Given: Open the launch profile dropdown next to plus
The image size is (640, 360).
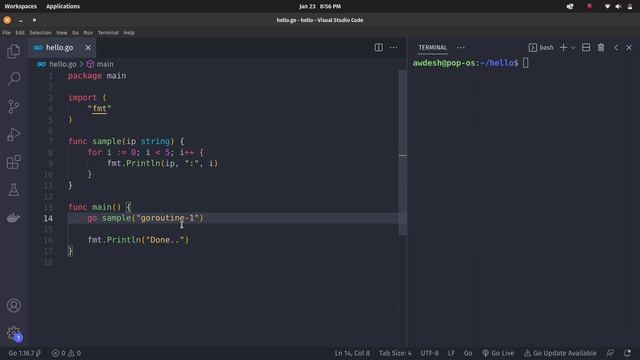Looking at the screenshot, I should tap(573, 48).
